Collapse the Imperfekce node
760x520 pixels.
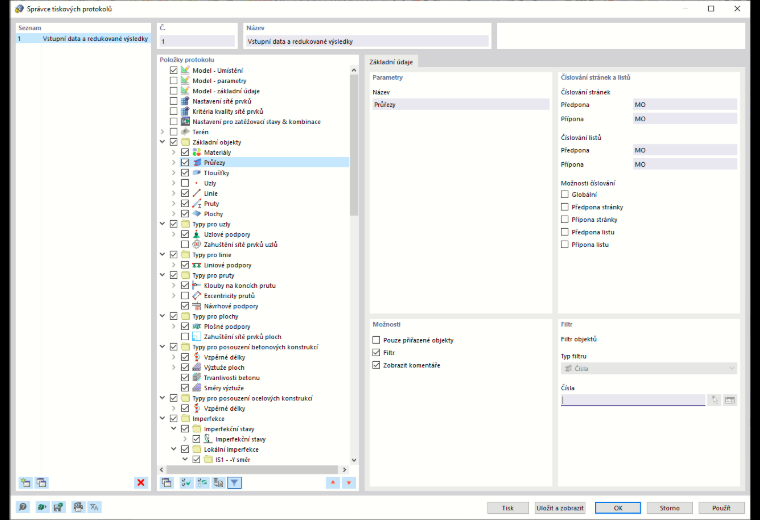coord(162,418)
